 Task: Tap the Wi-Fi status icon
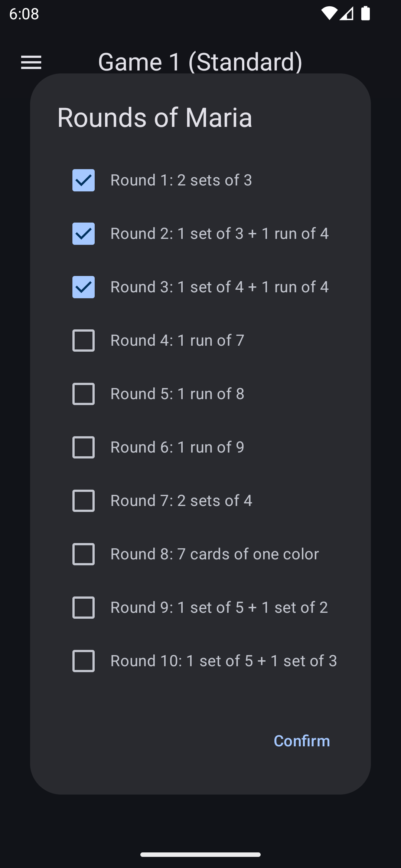click(x=329, y=14)
